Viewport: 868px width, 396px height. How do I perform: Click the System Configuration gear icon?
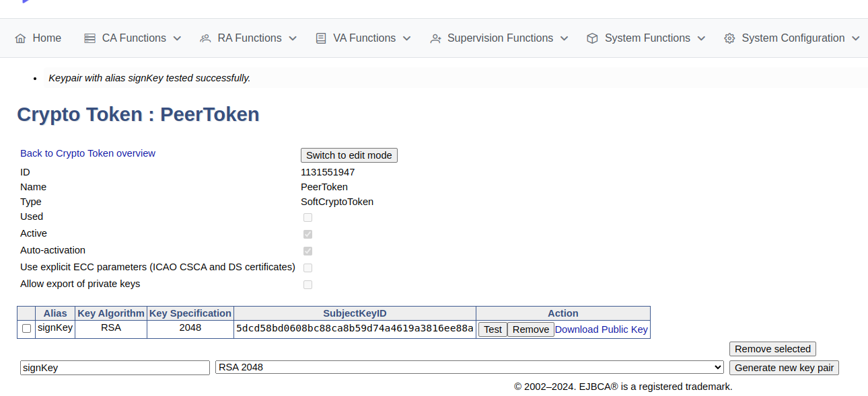pyautogui.click(x=729, y=38)
